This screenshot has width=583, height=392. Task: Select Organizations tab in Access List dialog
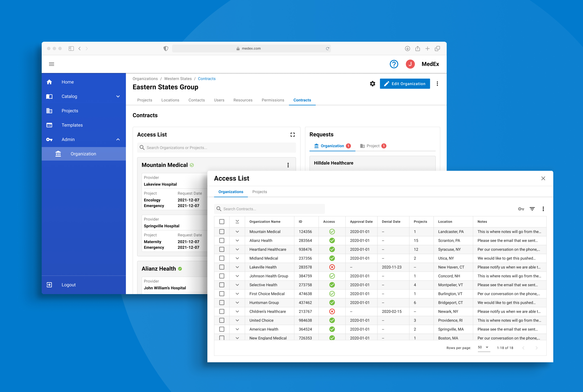pyautogui.click(x=231, y=192)
